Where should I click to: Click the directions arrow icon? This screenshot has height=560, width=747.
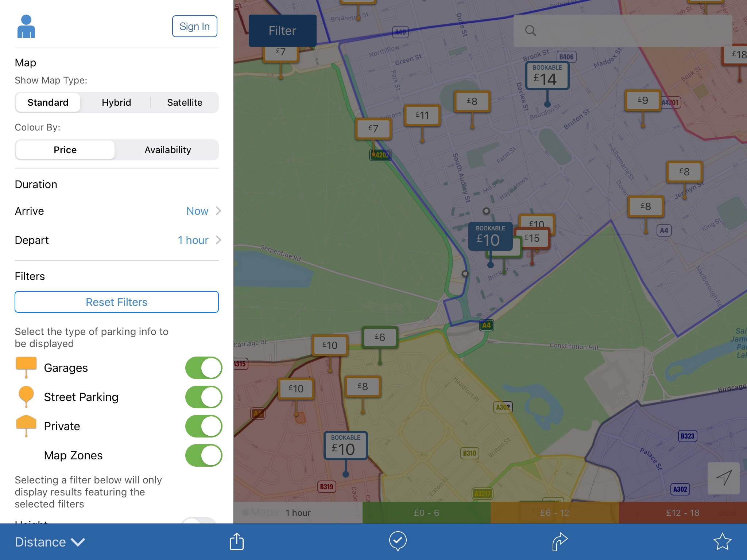tap(560, 541)
